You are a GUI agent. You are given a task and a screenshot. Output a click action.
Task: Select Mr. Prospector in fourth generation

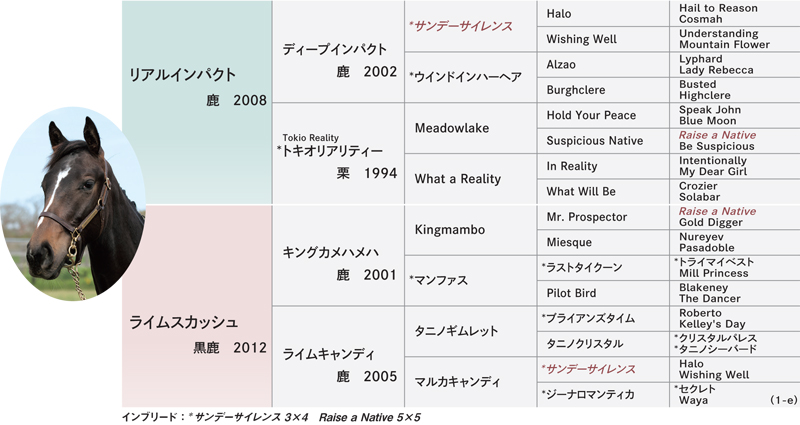603,217
